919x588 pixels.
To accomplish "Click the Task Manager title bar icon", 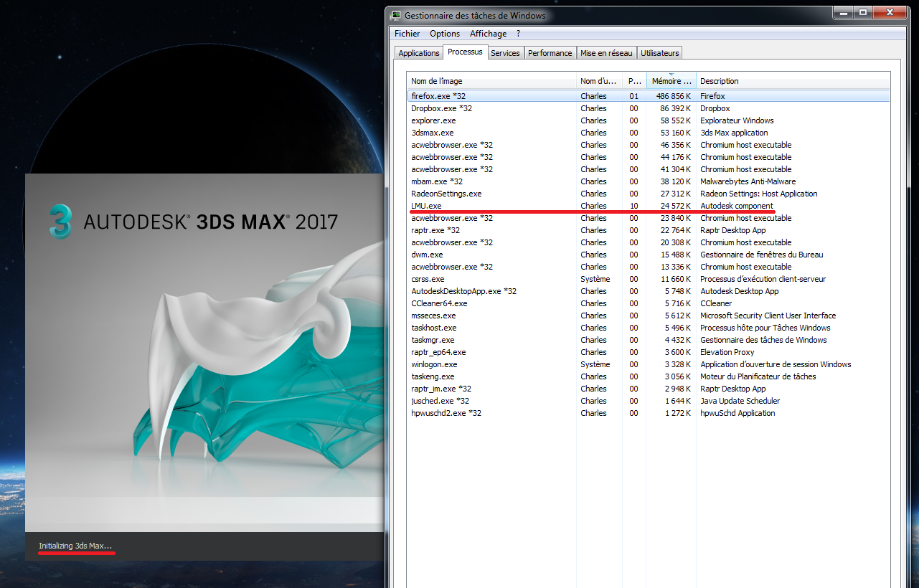I will [x=396, y=15].
